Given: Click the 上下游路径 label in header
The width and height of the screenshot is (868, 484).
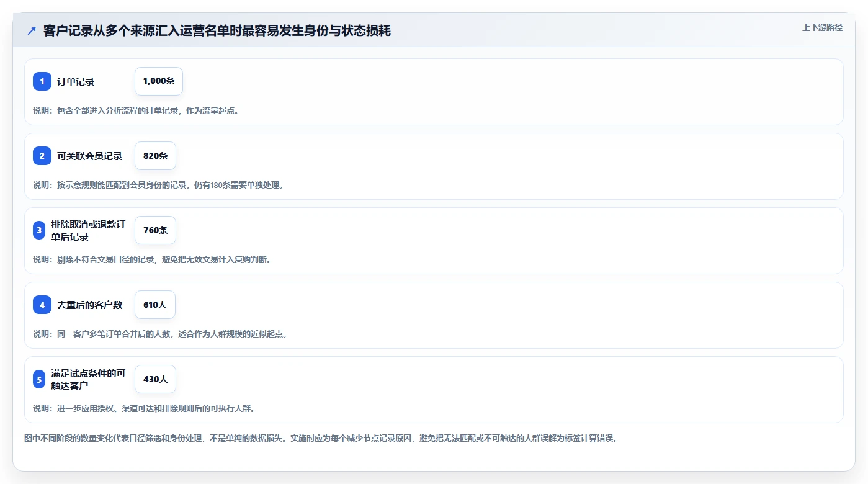Looking at the screenshot, I should tap(822, 27).
